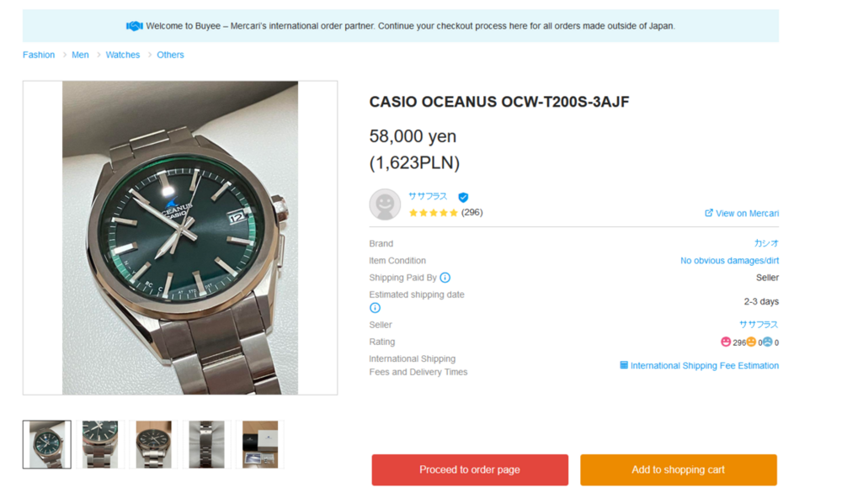Open the No obvious damages/dirt condition link
The height and width of the screenshot is (504, 842).
[729, 260]
